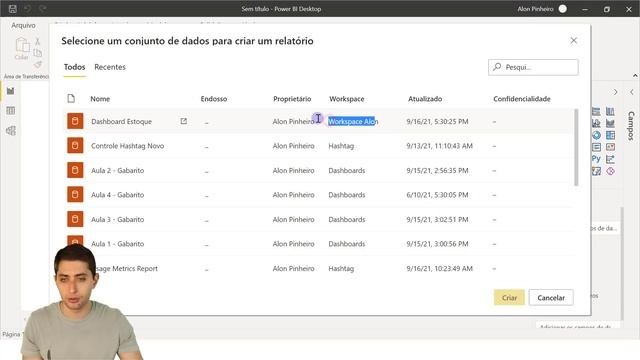This screenshot has height=360, width=640.
Task: Sort by the Confidencialidade column header
Action: [522, 99]
